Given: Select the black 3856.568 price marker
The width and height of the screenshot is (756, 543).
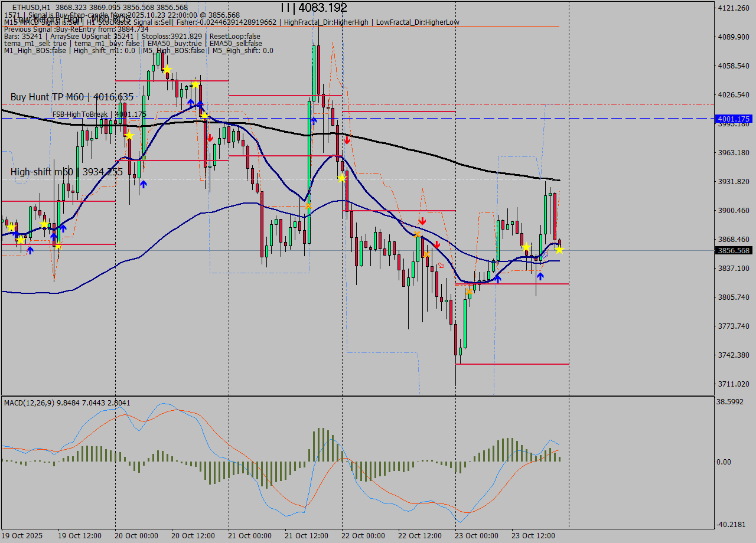Looking at the screenshot, I should [732, 251].
